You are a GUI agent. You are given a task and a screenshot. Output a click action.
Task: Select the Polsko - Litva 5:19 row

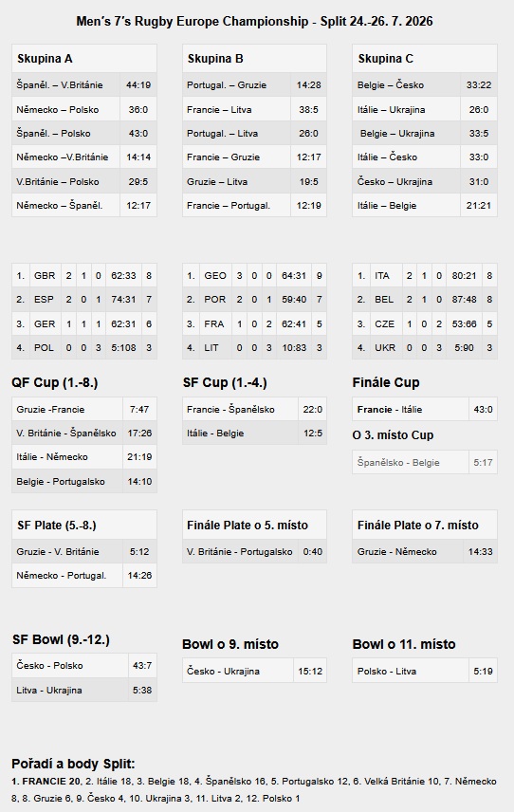(425, 672)
